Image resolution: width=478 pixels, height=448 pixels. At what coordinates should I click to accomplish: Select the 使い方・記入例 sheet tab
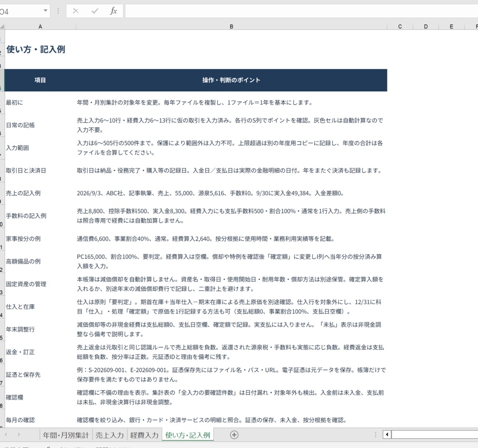point(188,435)
